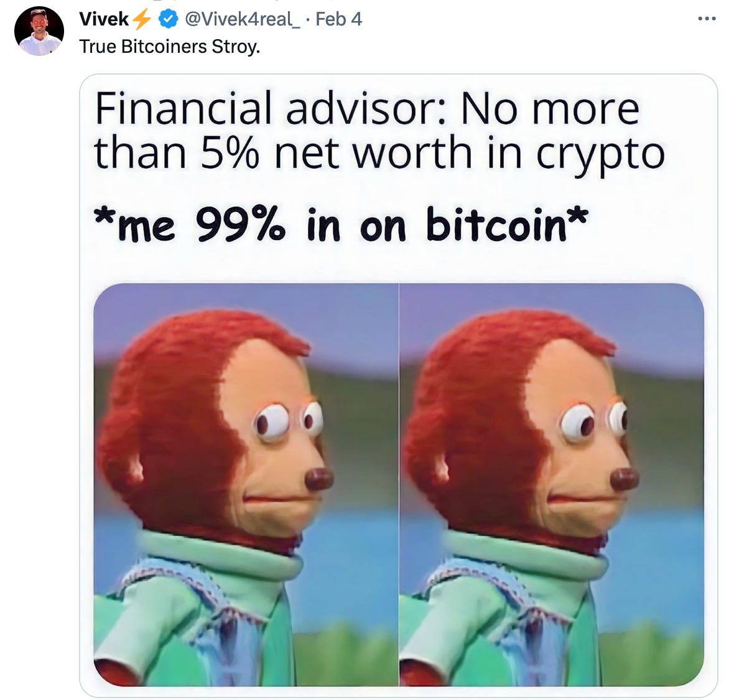Screen dimensions: 729x700
Task: Open Vivek's profile picture avatar
Action: point(39,30)
